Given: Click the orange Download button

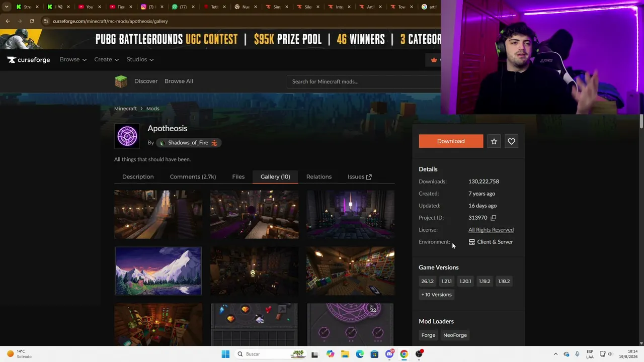Looking at the screenshot, I should point(451,141).
